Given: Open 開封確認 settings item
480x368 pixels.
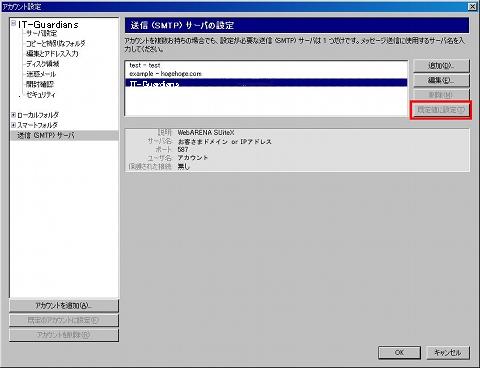Looking at the screenshot, I should pos(40,84).
